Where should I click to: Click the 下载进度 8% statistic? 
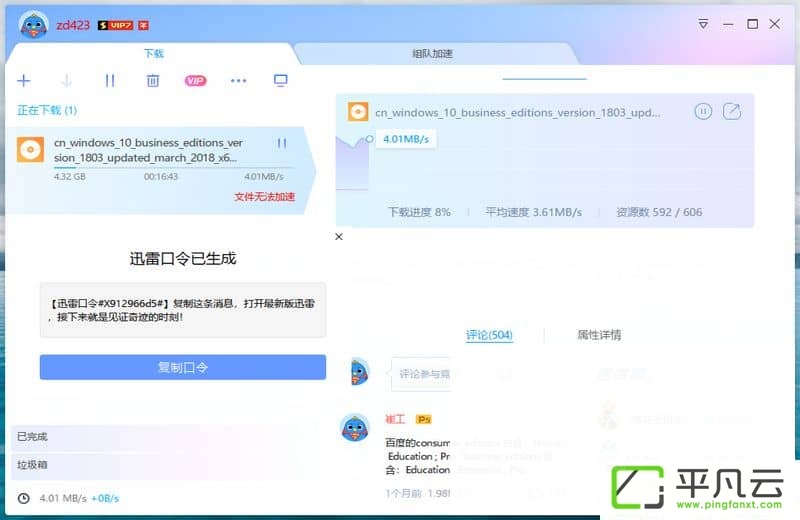419,212
